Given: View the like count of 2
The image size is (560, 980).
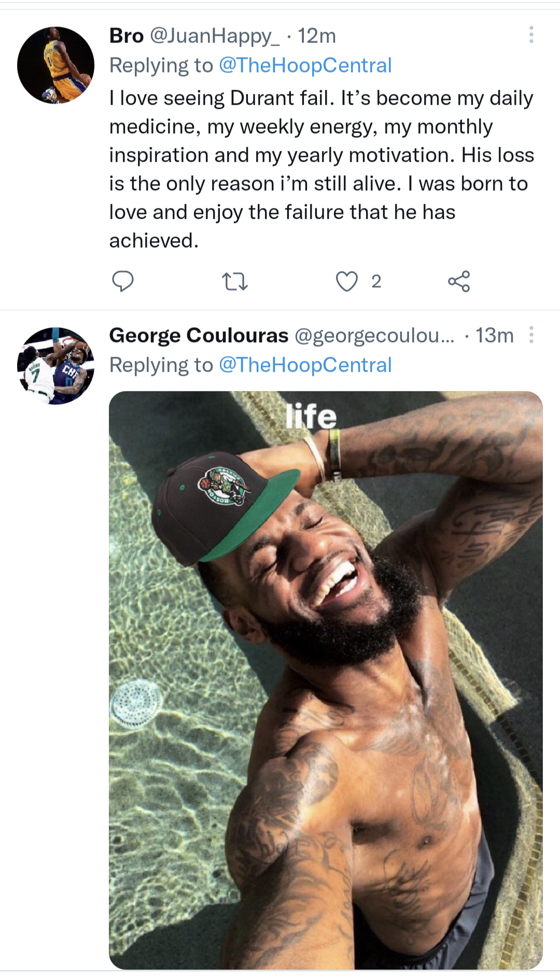Looking at the screenshot, I should pos(376,282).
